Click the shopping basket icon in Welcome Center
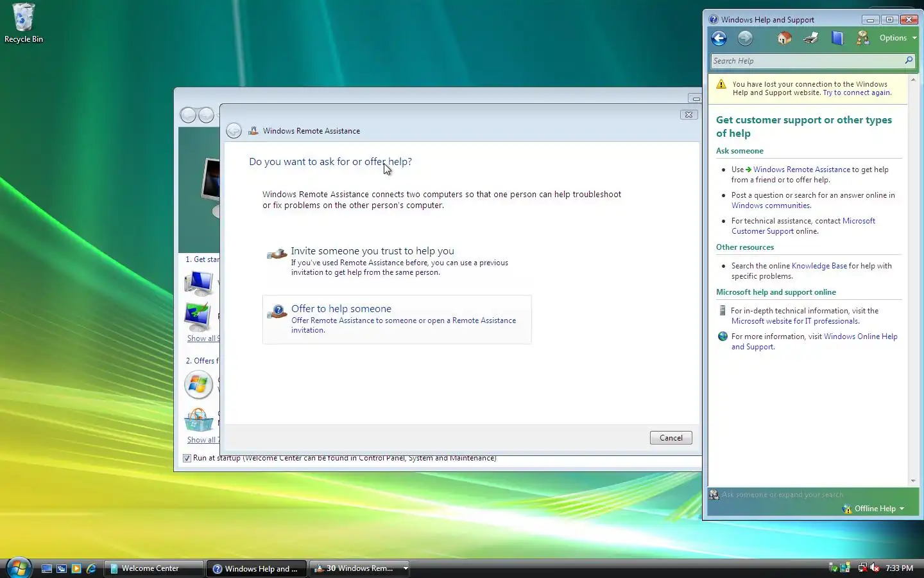The image size is (924, 578). click(199, 420)
